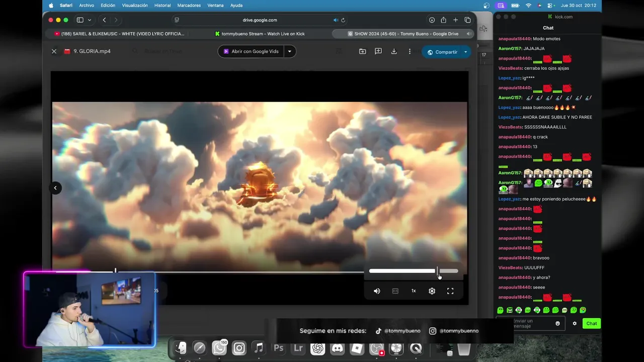This screenshot has width=644, height=362.
Task: Mute the tab audio icon in the address bar
Action: point(336,20)
